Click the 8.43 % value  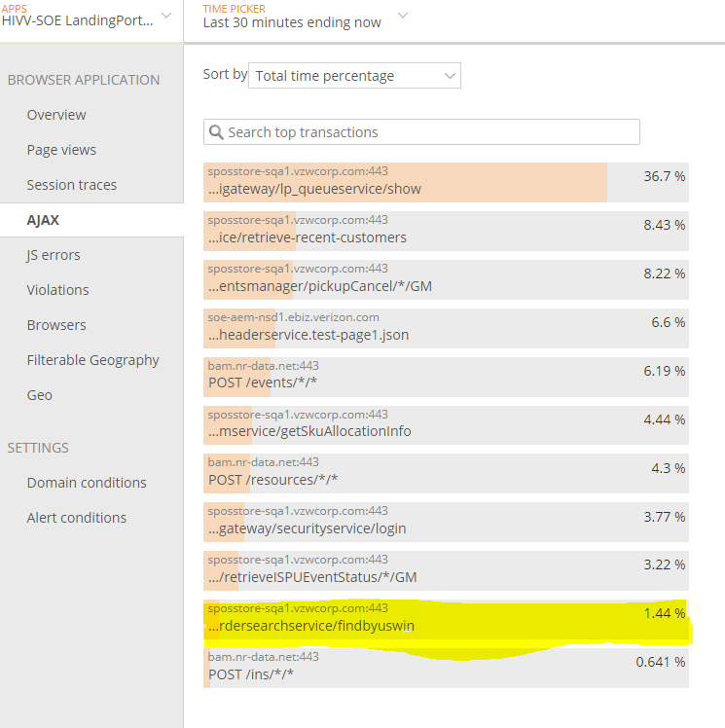[x=665, y=225]
